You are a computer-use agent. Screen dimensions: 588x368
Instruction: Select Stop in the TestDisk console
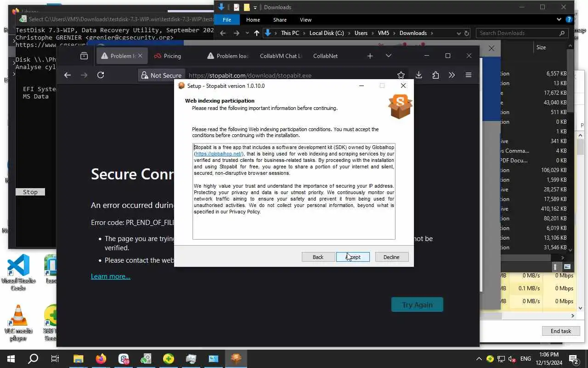(30, 192)
